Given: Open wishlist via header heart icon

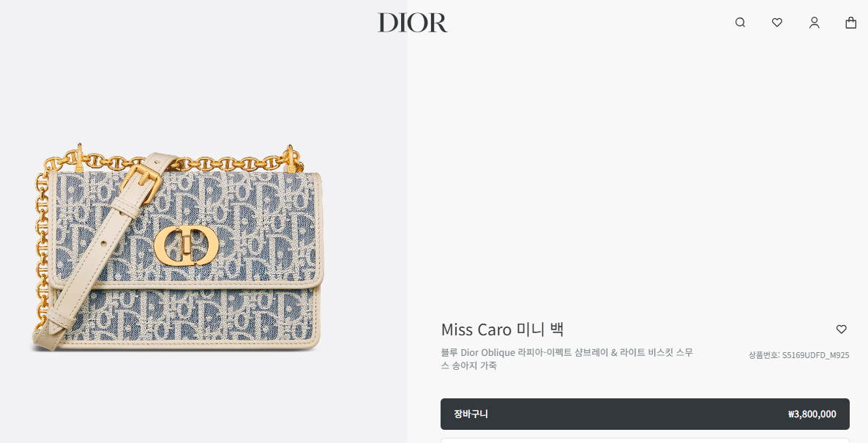Looking at the screenshot, I should click(x=777, y=23).
